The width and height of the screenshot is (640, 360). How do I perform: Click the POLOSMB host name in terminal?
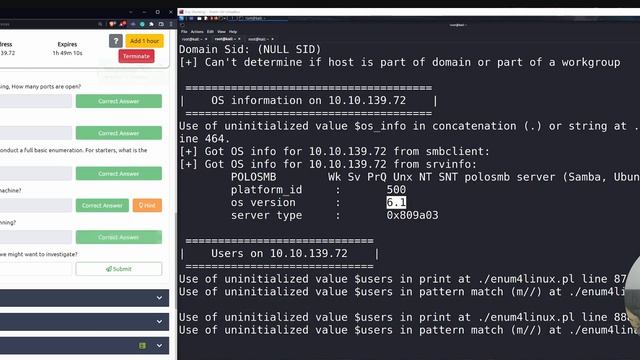click(x=253, y=177)
